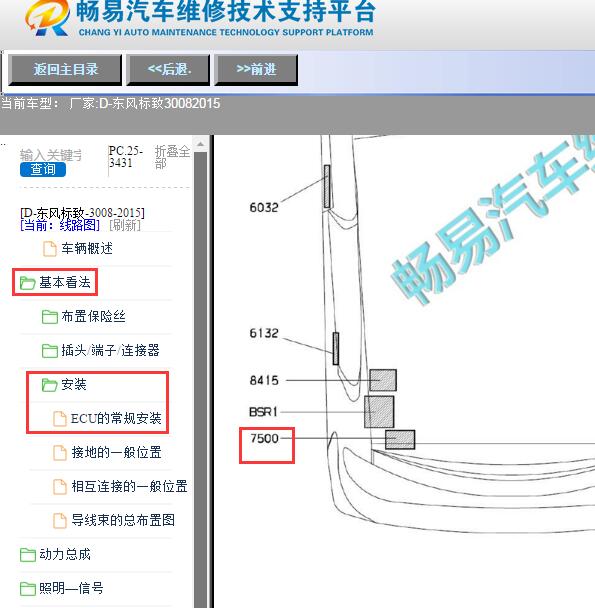Click the blue 查询 search button
The height and width of the screenshot is (608, 595).
(43, 169)
